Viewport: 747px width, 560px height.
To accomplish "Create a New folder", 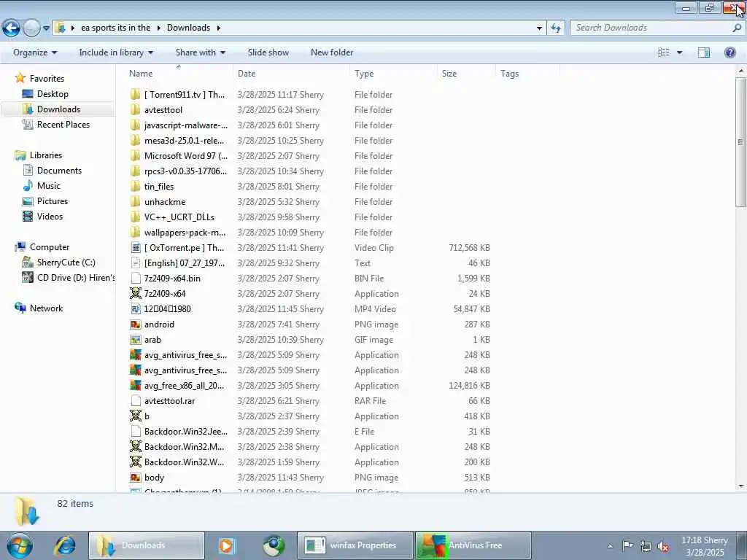I will tap(332, 52).
